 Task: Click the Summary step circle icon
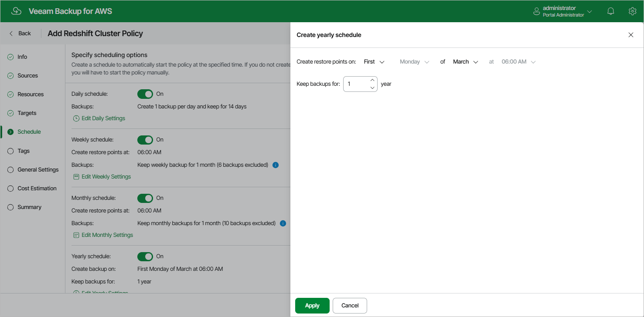click(11, 207)
